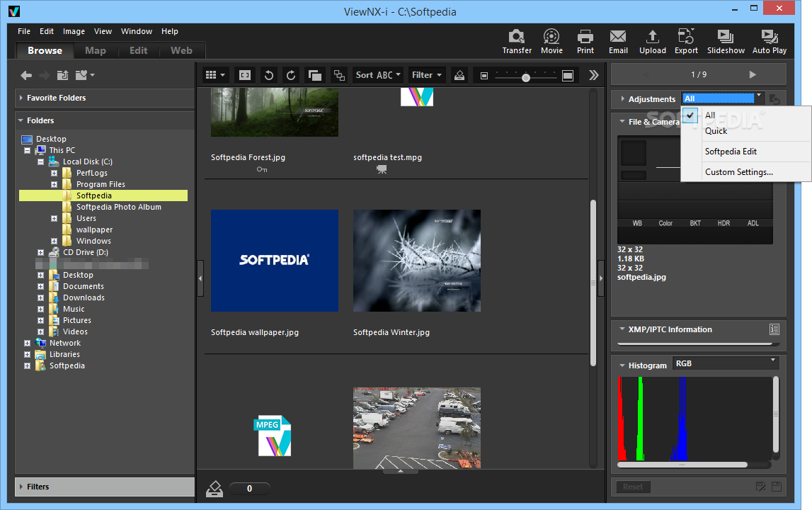
Task: Open thumbnail view mode grid icon
Action: tap(215, 75)
